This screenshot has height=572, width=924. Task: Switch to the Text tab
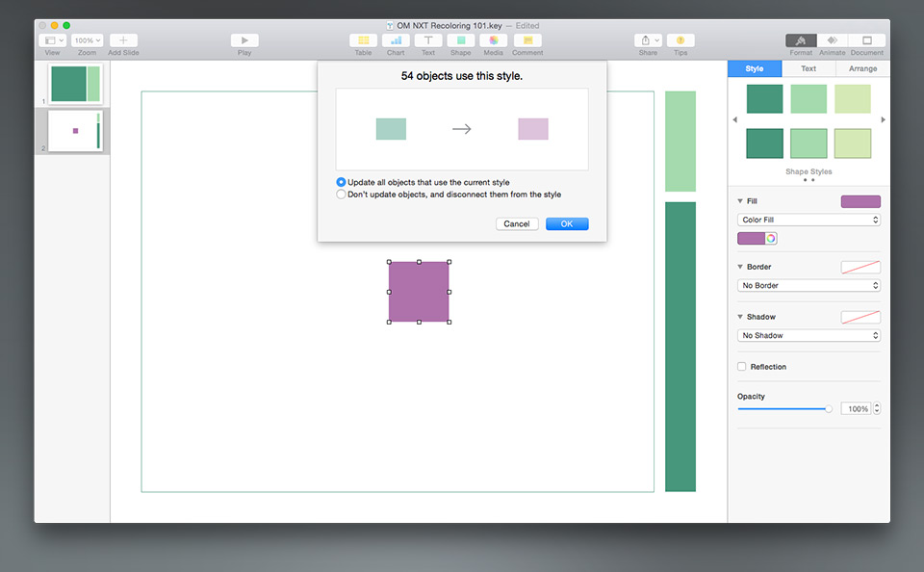(x=808, y=69)
